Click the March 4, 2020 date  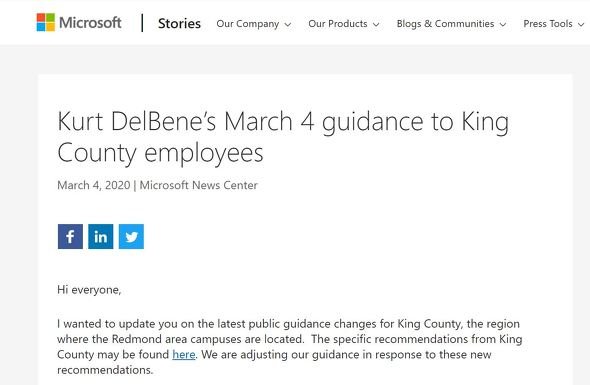click(94, 185)
